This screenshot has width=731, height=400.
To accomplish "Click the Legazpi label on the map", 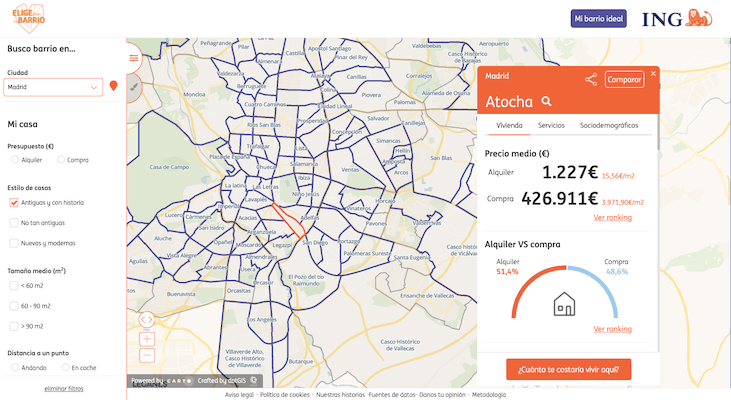I will tap(282, 245).
